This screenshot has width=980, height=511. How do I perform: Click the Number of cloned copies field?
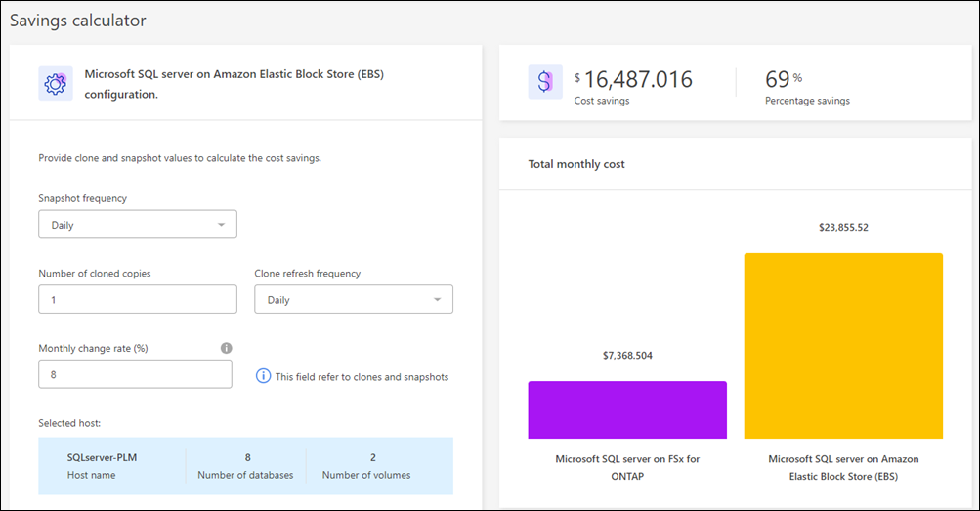137,300
